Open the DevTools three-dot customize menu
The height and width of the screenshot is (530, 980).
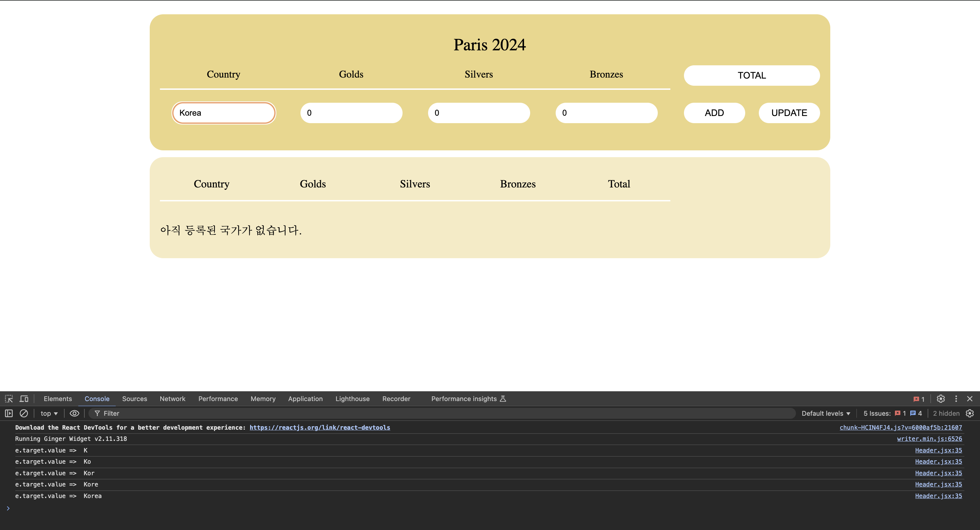coord(956,398)
